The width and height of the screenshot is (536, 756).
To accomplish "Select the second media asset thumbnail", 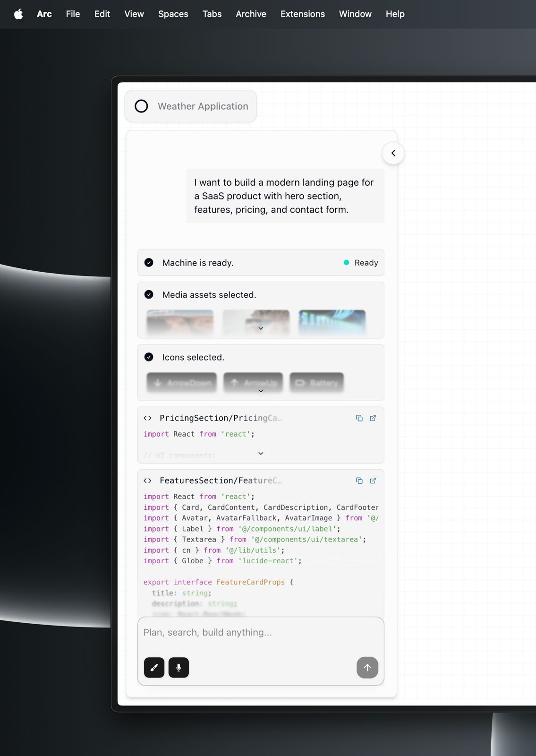I will [x=256, y=322].
